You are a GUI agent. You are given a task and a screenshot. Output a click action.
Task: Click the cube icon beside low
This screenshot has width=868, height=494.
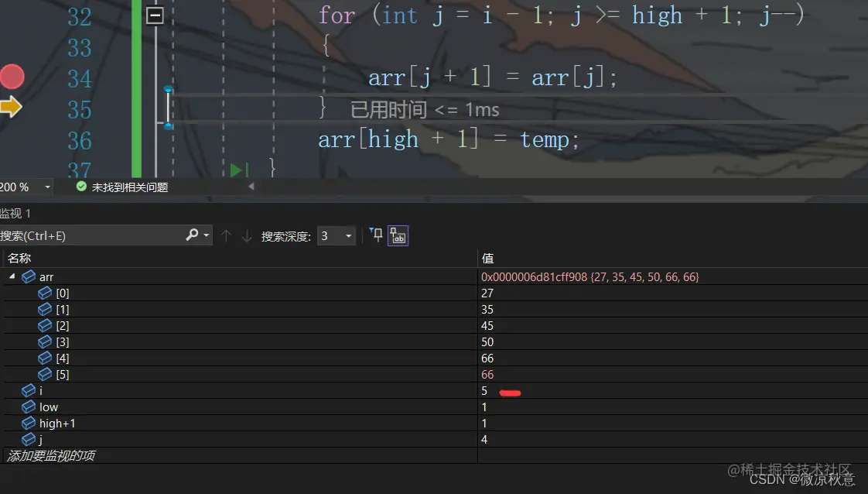(x=28, y=407)
